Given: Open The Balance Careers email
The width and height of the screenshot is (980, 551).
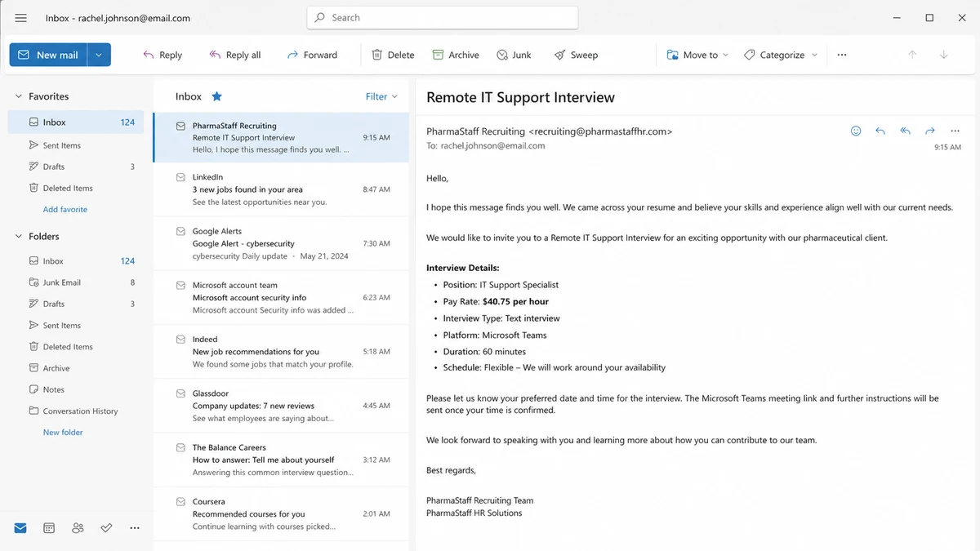Looking at the screenshot, I should coord(281,460).
